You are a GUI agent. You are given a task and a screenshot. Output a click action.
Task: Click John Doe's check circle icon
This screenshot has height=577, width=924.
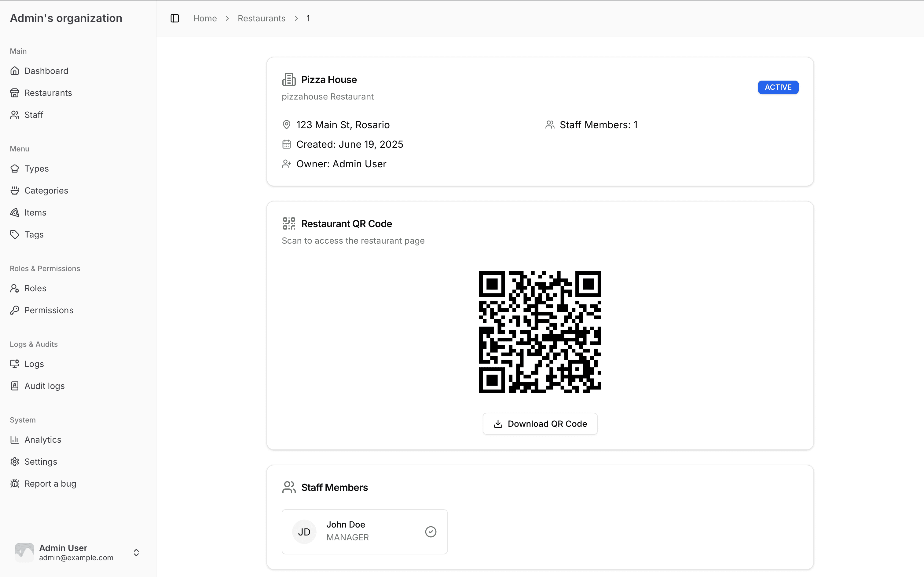430,532
